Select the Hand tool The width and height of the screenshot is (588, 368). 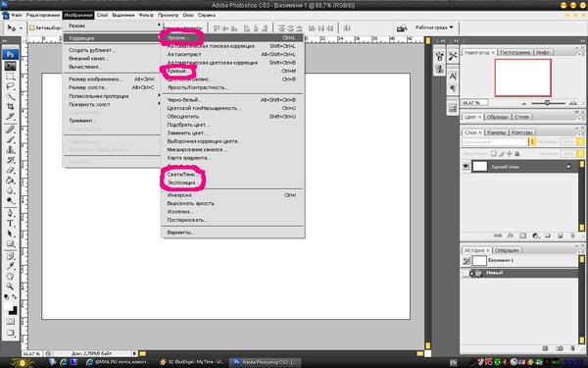pos(10,276)
